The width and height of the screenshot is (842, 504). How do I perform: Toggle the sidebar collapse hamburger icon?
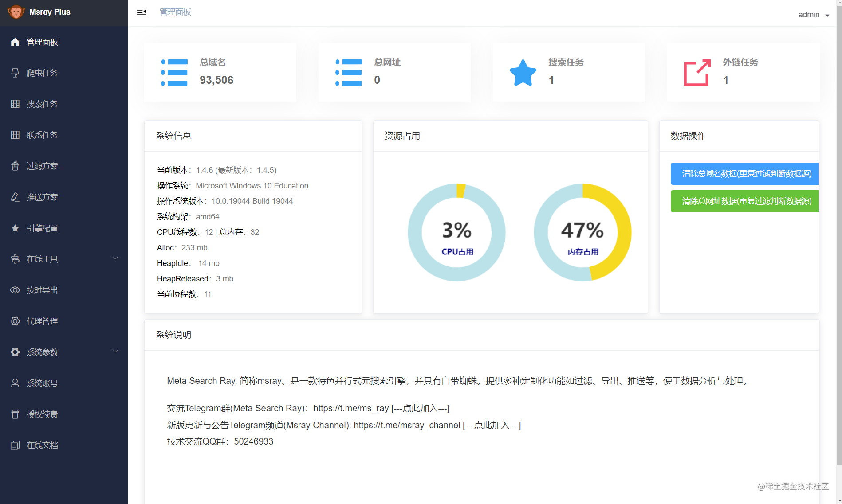[142, 12]
